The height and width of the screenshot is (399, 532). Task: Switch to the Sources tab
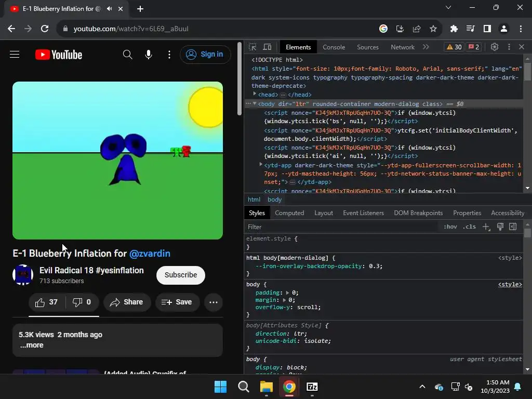(368, 47)
